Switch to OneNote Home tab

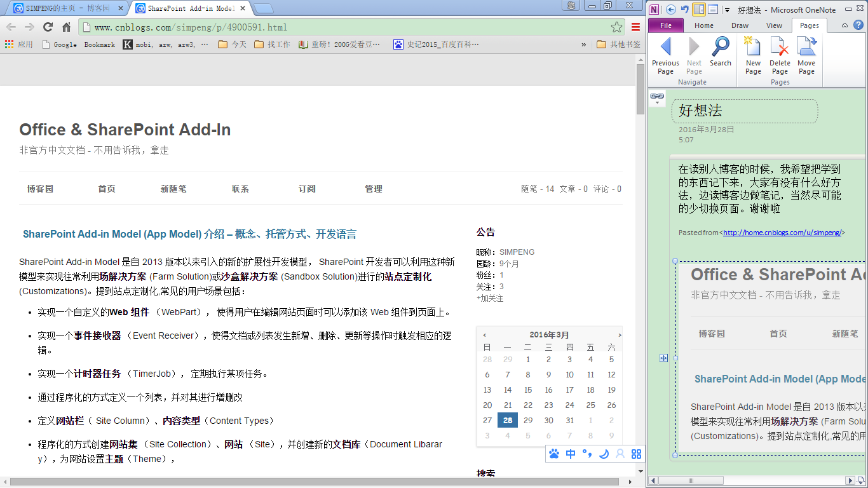703,25
